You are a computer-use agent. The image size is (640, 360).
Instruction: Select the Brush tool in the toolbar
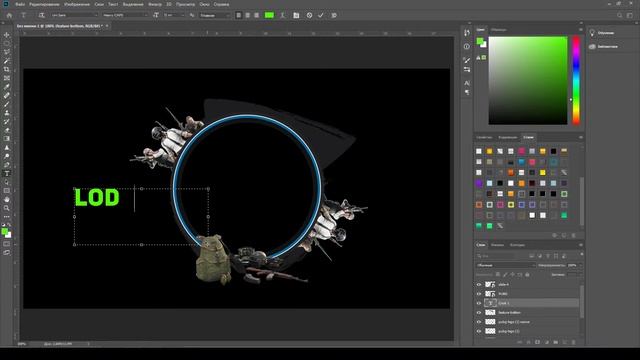coord(7,104)
